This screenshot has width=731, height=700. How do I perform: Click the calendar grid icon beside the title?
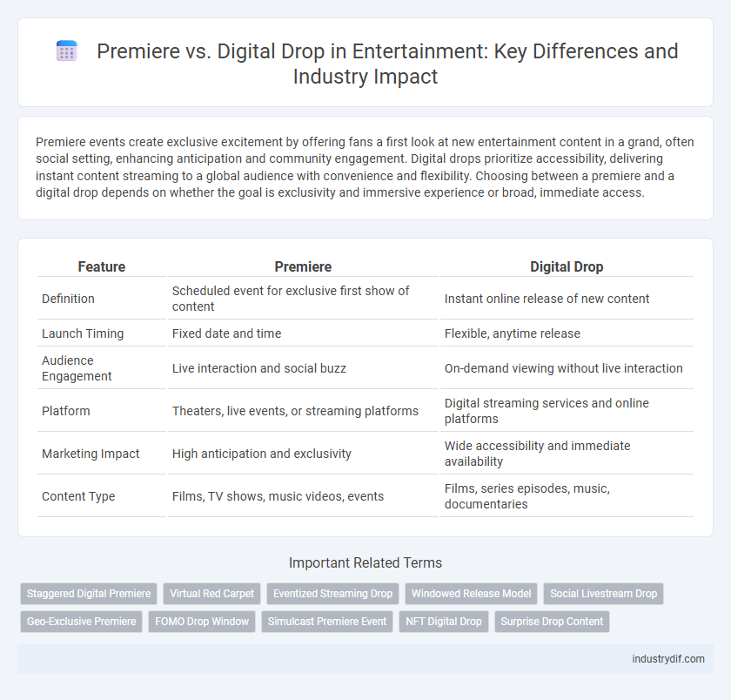pos(67,50)
